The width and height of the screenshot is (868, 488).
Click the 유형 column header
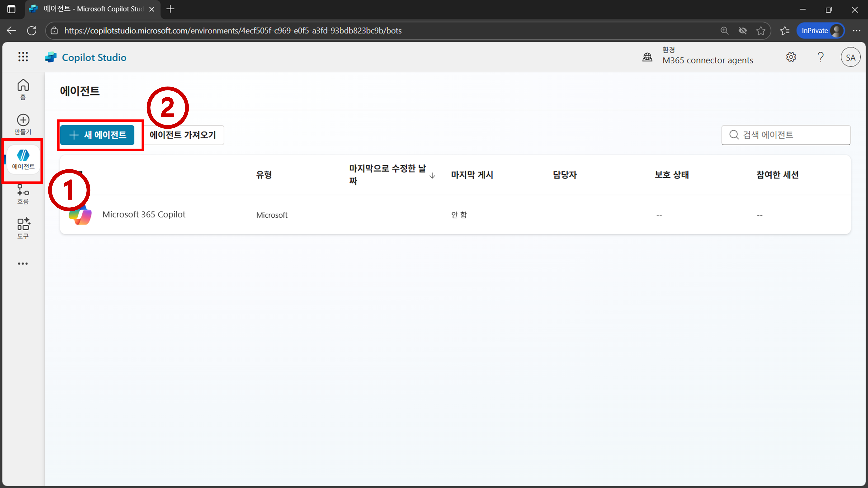(264, 175)
